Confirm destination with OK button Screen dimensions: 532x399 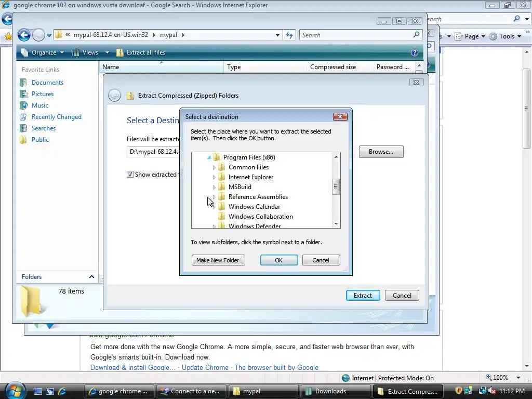(279, 260)
